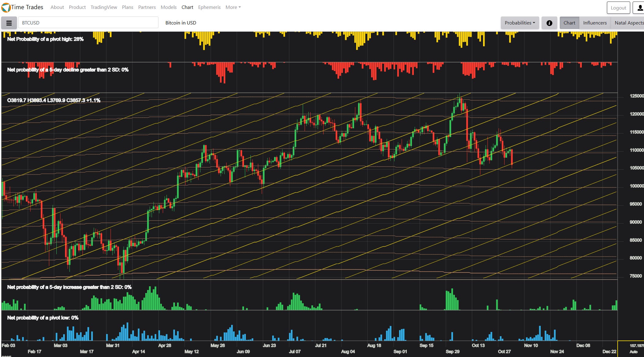Click the BTCUSD symbol input field

tap(88, 23)
